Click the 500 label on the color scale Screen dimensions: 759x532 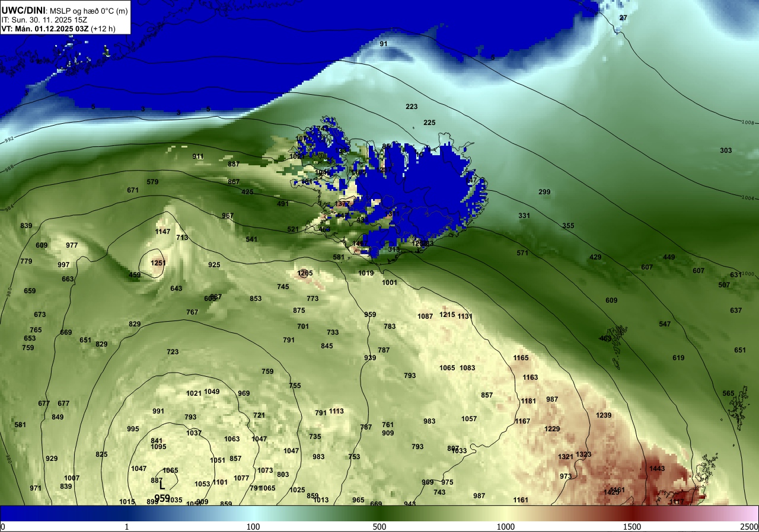click(x=379, y=527)
